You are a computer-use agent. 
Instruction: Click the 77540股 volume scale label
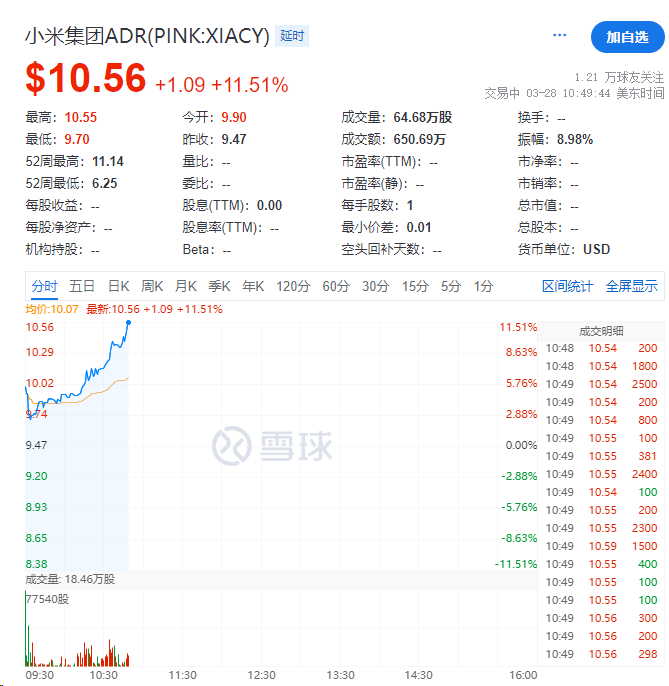(x=47, y=599)
